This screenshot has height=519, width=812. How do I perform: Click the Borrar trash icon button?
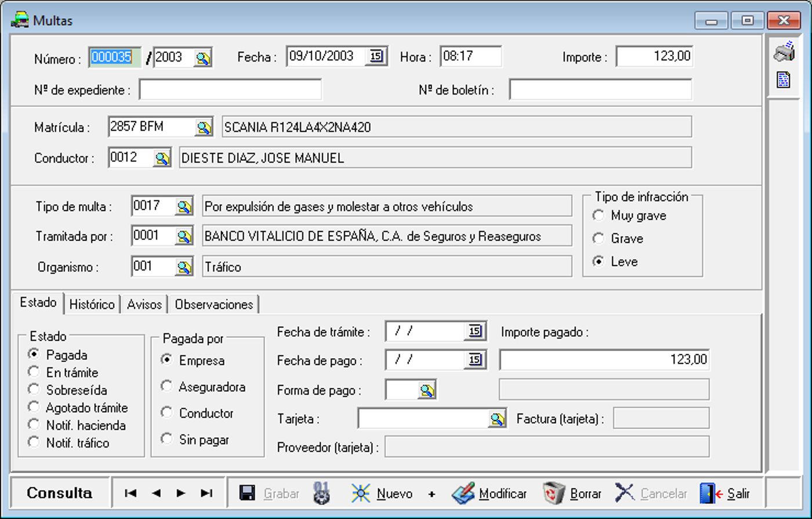pos(553,493)
